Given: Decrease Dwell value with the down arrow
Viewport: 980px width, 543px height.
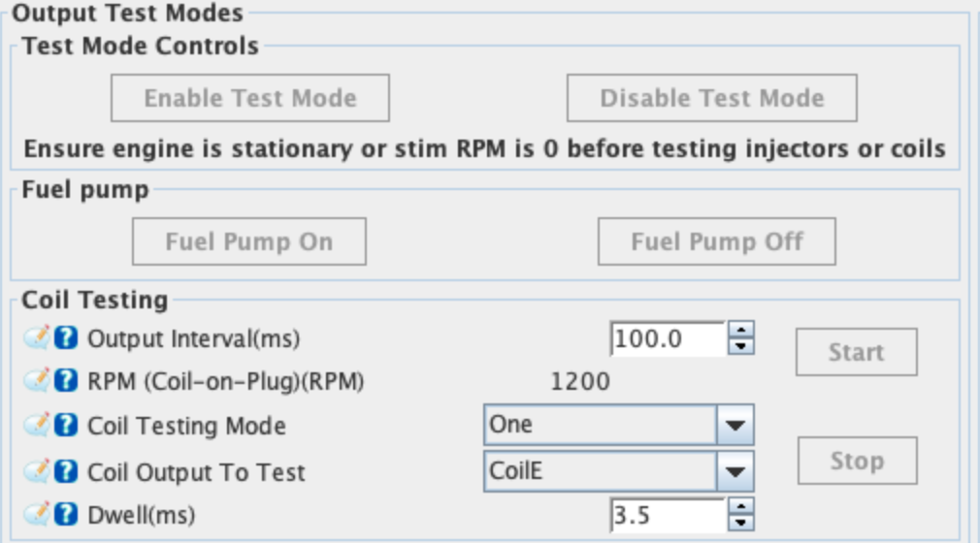Looking at the screenshot, I should [x=741, y=523].
